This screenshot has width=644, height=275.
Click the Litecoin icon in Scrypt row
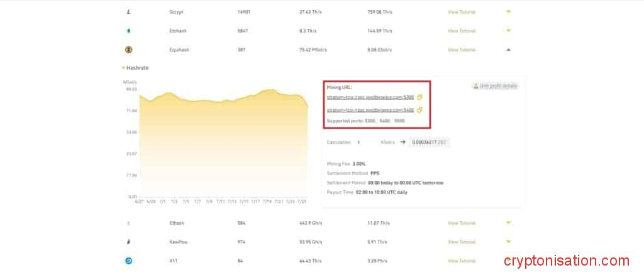click(129, 12)
